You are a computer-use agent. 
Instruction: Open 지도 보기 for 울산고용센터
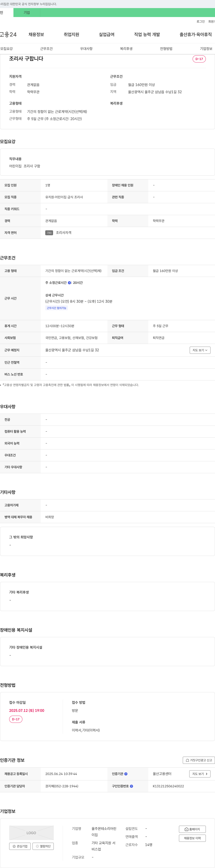coord(200,774)
